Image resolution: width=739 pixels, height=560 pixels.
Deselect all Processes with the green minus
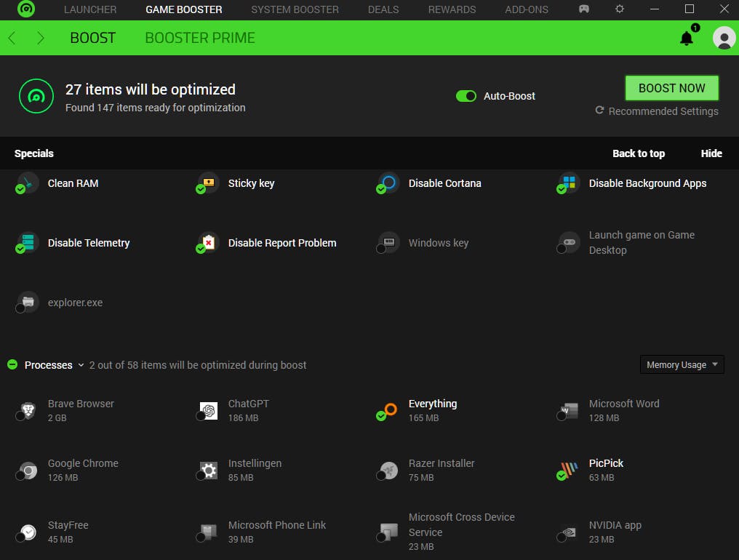(x=12, y=364)
